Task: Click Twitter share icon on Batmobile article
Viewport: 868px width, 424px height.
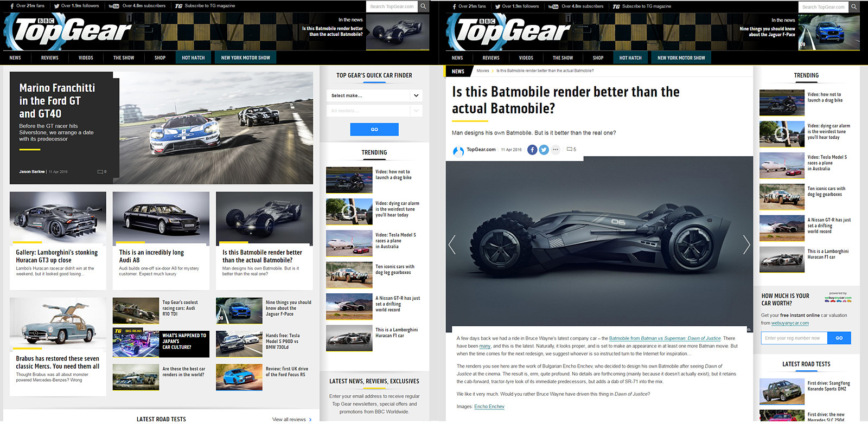Action: [x=544, y=150]
